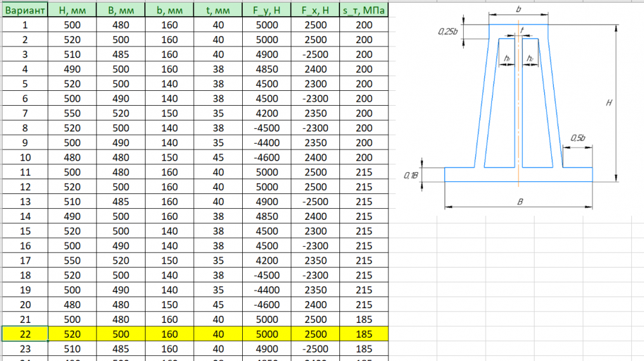Click F_x value 2300 in variant 15 row
Viewport: 644px width, 361px height.
(x=316, y=231)
